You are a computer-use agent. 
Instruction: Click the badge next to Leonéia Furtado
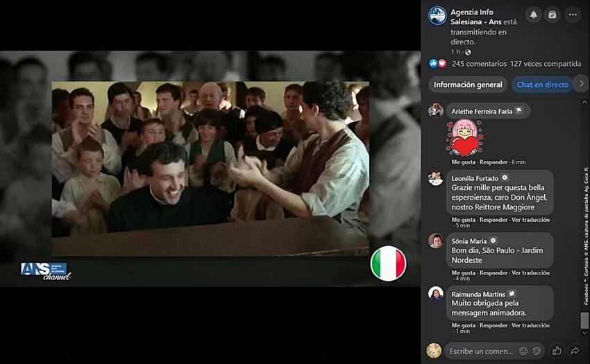click(505, 177)
